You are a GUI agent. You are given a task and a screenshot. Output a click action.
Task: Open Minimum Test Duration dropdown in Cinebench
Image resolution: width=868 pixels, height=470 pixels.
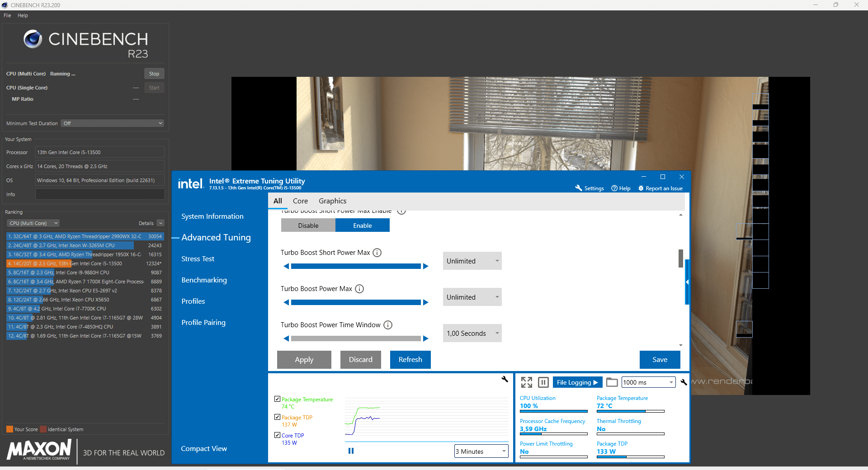click(x=113, y=123)
